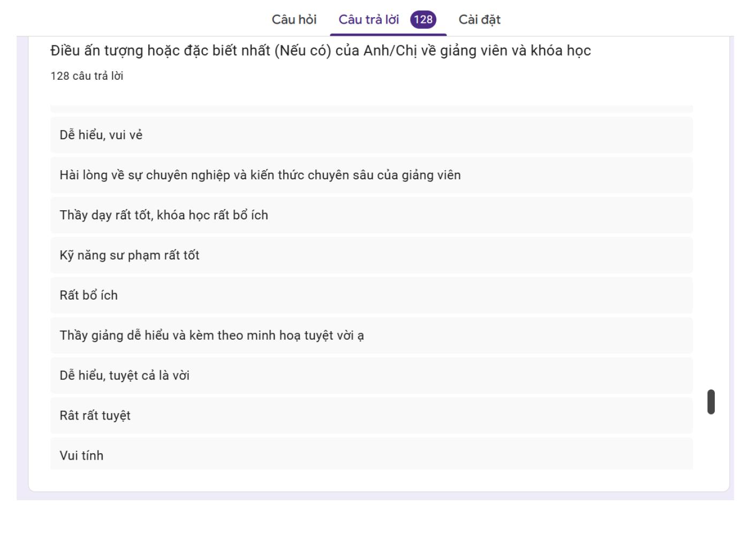Image resolution: width=756 pixels, height=542 pixels.
Task: Click the lavender background below the response card
Action: [x=375, y=496]
